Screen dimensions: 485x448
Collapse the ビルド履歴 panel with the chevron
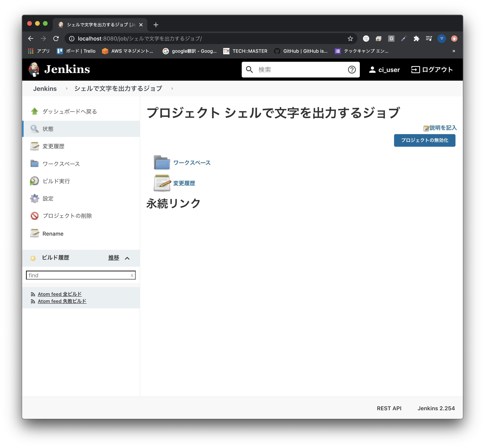tap(128, 258)
